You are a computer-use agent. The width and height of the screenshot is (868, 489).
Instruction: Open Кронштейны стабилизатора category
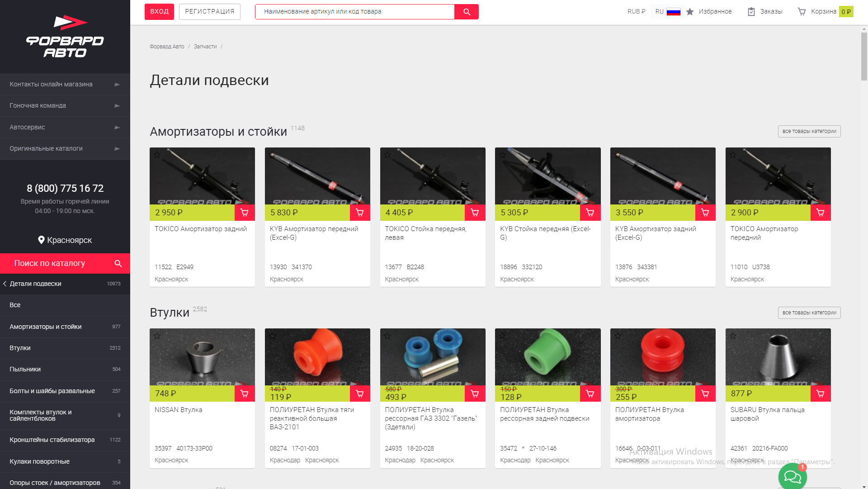click(x=65, y=440)
